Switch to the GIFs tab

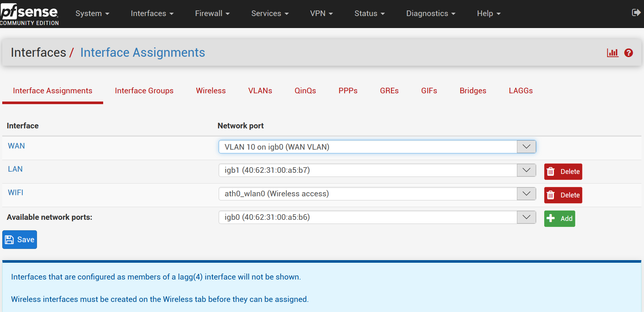coord(429,91)
